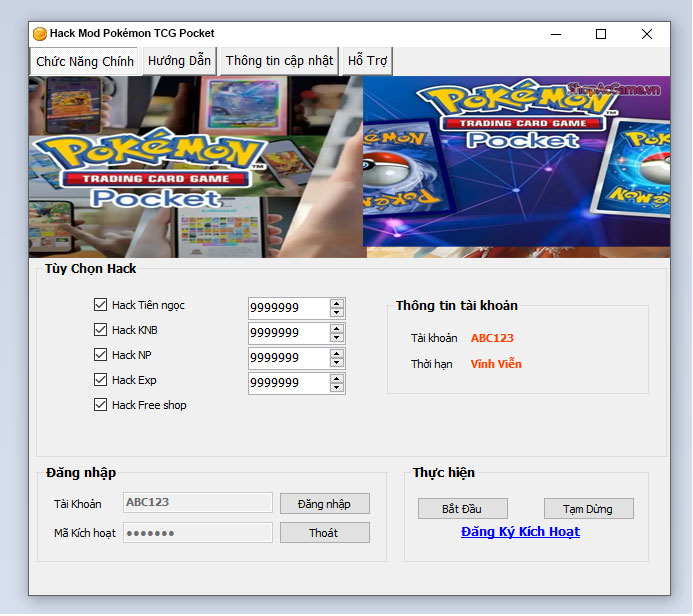693x616 pixels.
Task: Open the Đăng Ký Kích Hoạt link
Action: pos(520,532)
